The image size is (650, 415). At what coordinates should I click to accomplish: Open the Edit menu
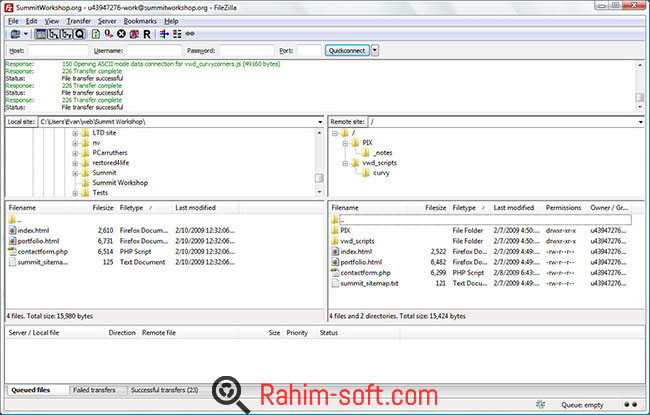(x=32, y=21)
